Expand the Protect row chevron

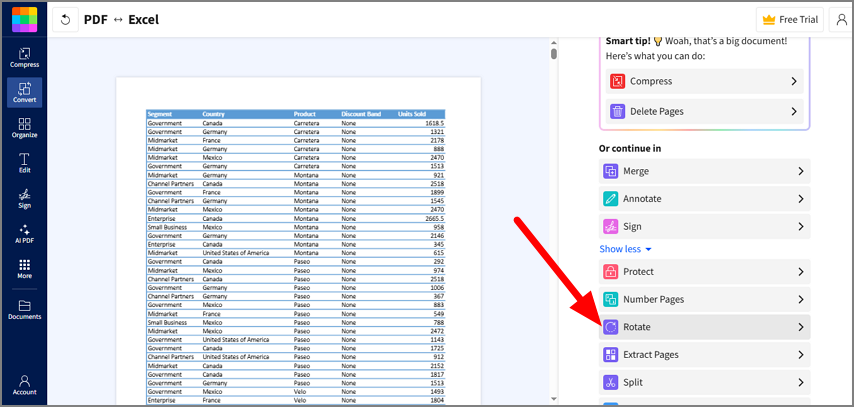pos(801,272)
